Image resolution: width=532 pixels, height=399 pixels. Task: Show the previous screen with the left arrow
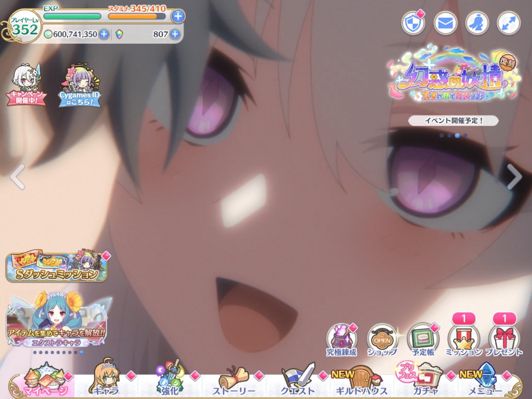point(18,177)
